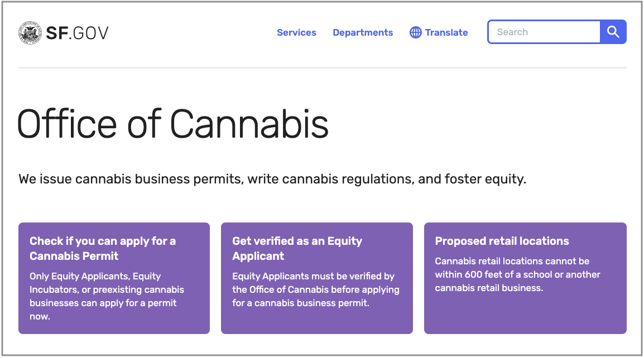Screen dimensions: 644x358
Task: Click the "Equity Applicants must be verified" card text
Action: (315, 289)
